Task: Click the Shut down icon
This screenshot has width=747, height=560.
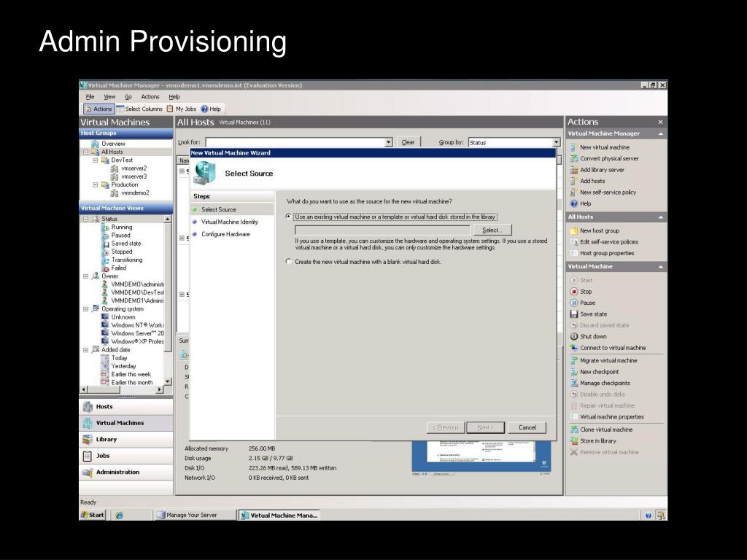Action: click(574, 337)
